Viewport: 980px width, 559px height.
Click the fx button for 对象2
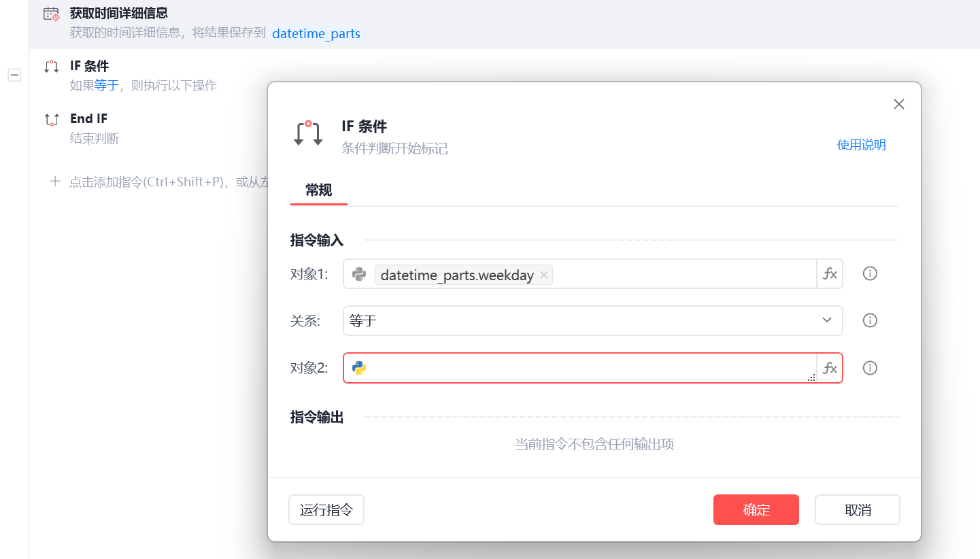pos(830,368)
